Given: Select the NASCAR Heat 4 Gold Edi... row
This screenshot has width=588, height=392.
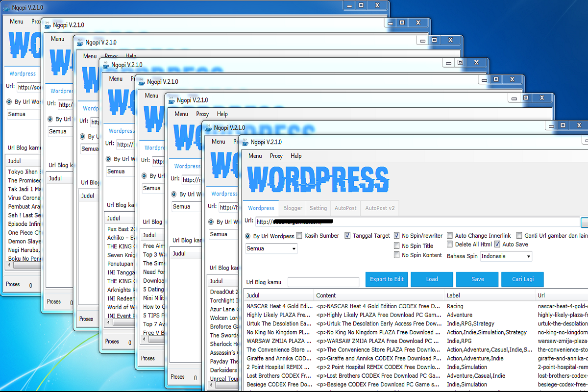Looking at the screenshot, I should 279,306.
